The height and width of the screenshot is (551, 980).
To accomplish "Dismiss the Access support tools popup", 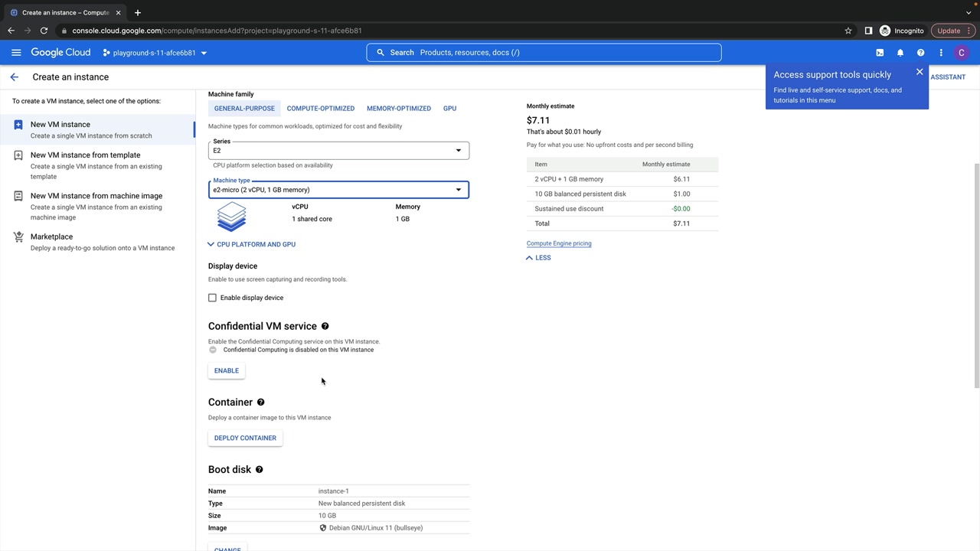I will [x=920, y=72].
